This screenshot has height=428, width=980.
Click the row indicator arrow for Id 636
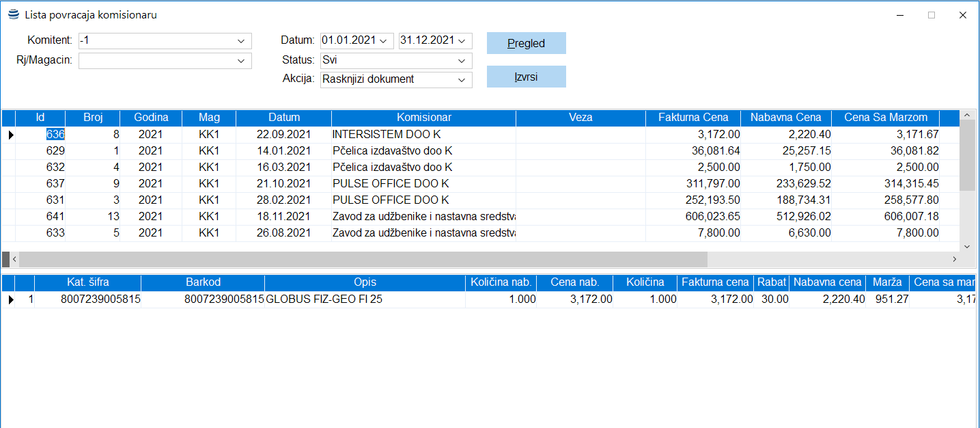[10, 135]
